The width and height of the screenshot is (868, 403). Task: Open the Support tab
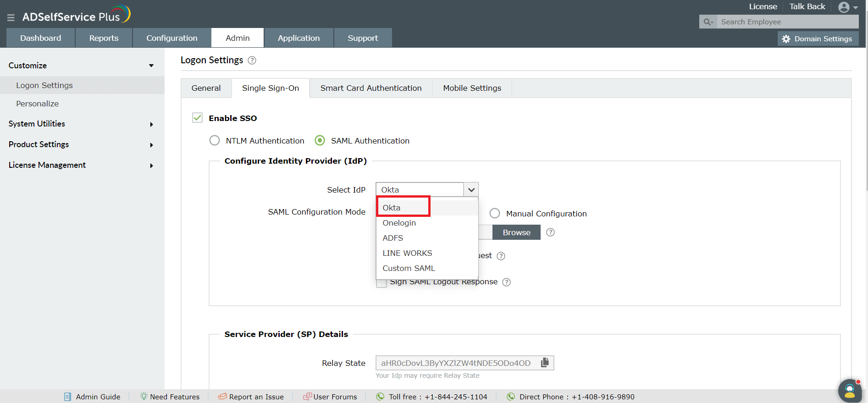[x=363, y=38]
